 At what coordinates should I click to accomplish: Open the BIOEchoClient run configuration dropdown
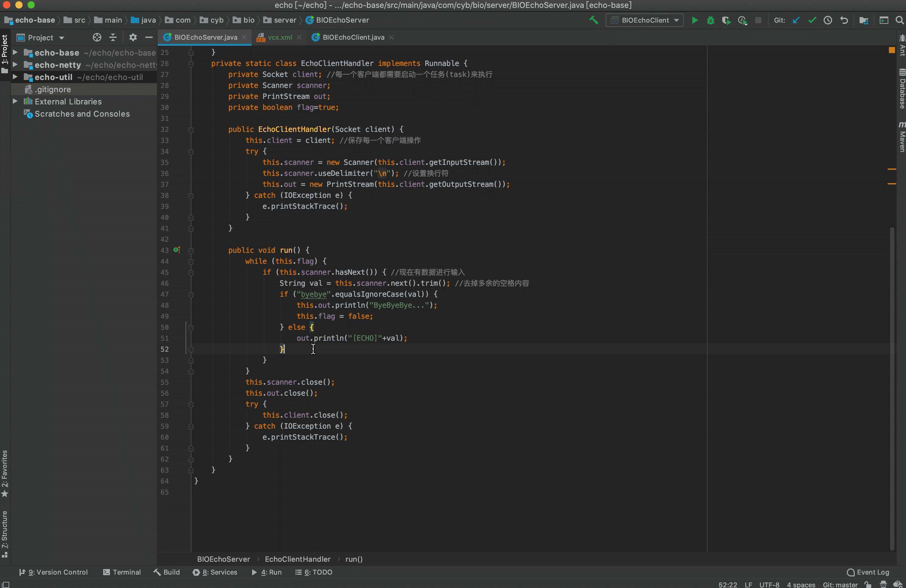tap(644, 20)
